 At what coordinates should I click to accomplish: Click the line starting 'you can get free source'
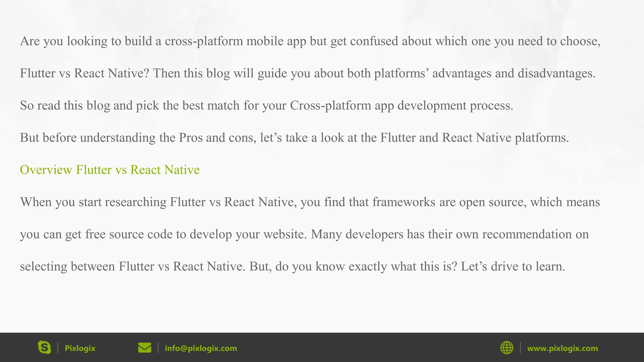point(304,234)
